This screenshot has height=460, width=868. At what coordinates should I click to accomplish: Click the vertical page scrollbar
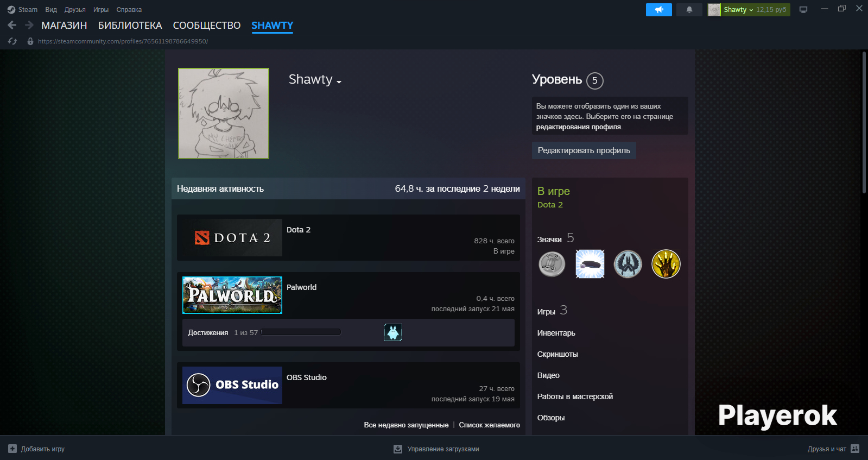click(x=864, y=122)
